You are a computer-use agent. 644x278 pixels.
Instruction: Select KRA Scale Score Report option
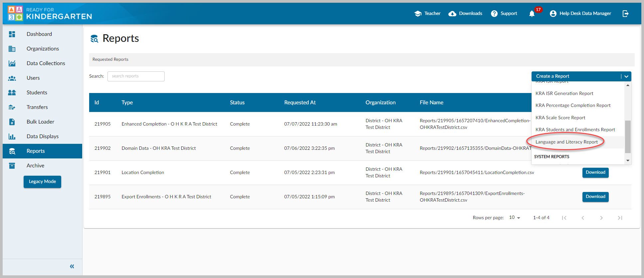tap(578, 118)
